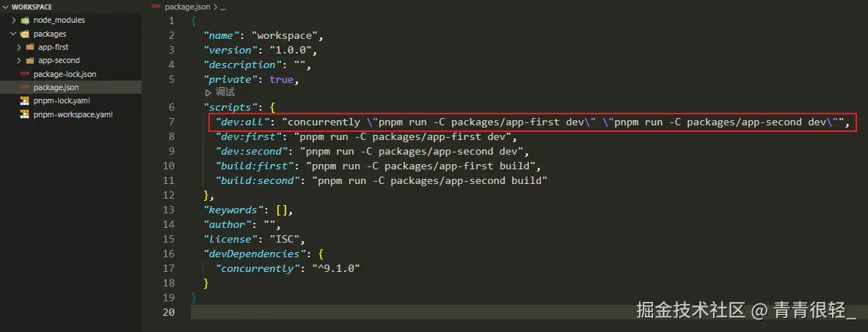Click the true value on line 5

coord(281,79)
